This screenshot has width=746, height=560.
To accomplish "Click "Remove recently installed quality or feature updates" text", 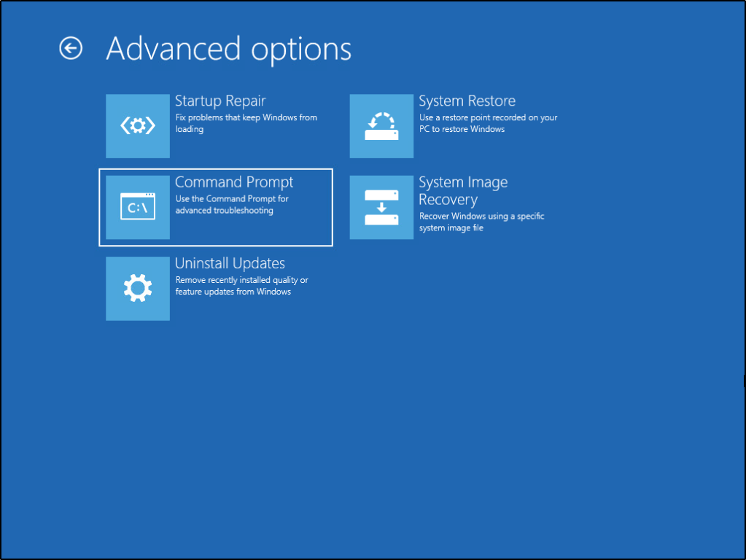I will 241,286.
